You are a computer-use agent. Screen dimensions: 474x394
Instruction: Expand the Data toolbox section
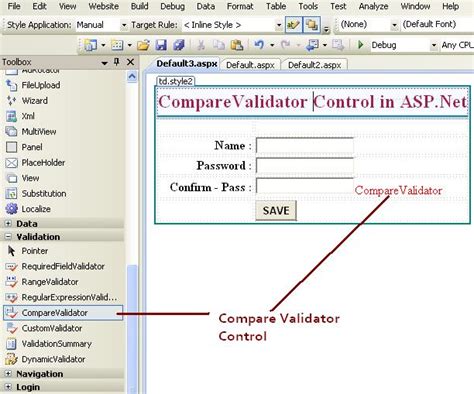[x=8, y=223]
